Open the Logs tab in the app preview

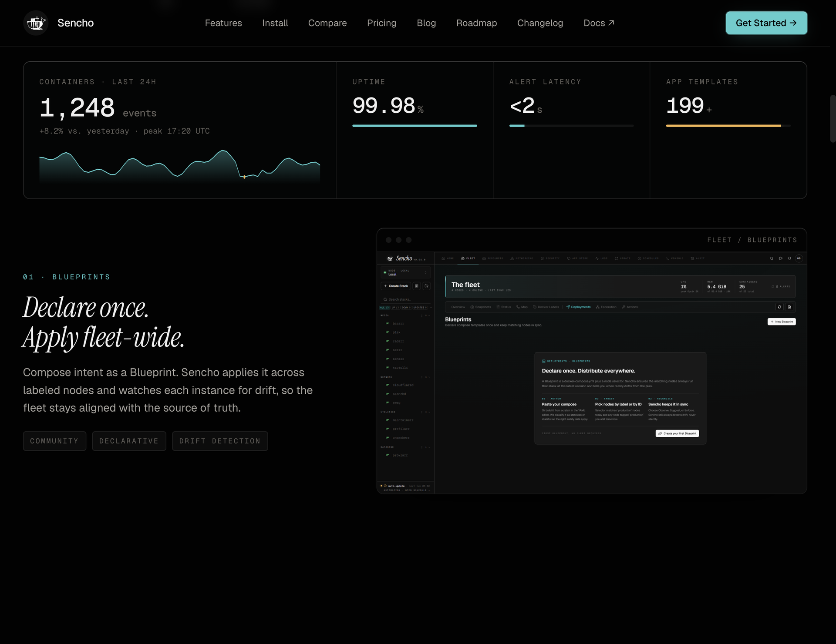(601, 258)
